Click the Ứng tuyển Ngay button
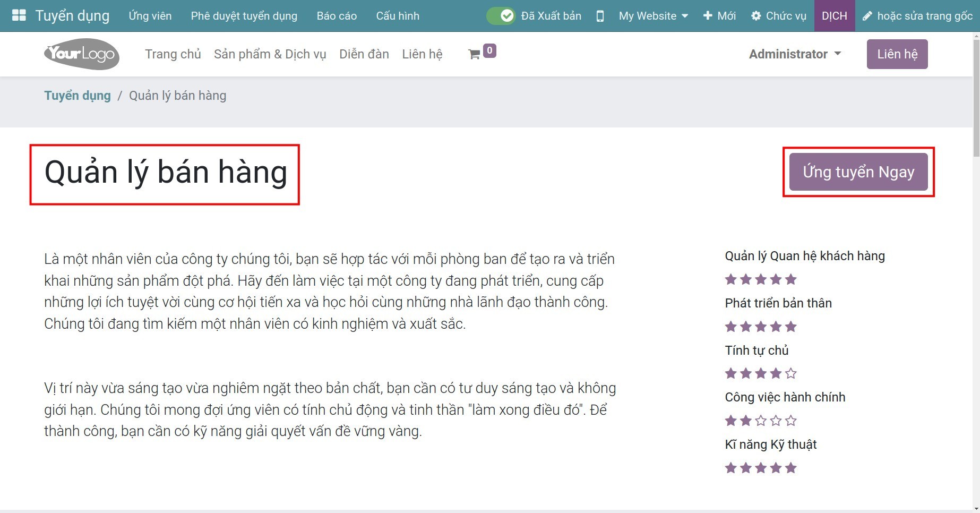The width and height of the screenshot is (980, 513). pyautogui.click(x=858, y=171)
